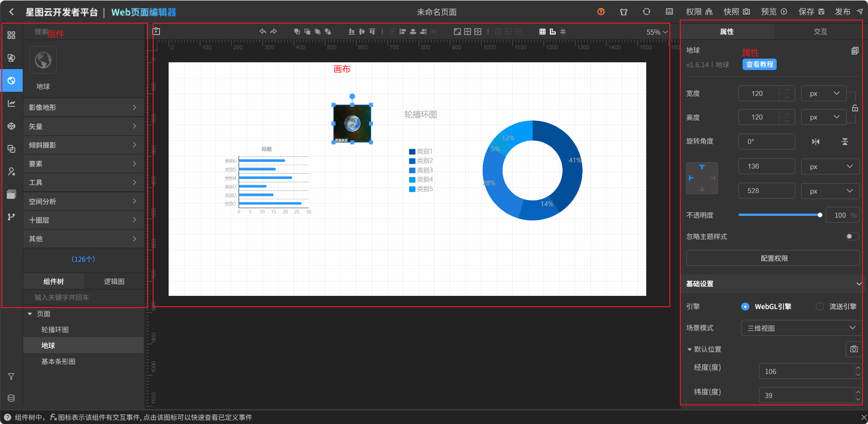The width and height of the screenshot is (868, 424).
Task: Open the grid components icon in the left sidebar
Action: pyautogui.click(x=11, y=35)
